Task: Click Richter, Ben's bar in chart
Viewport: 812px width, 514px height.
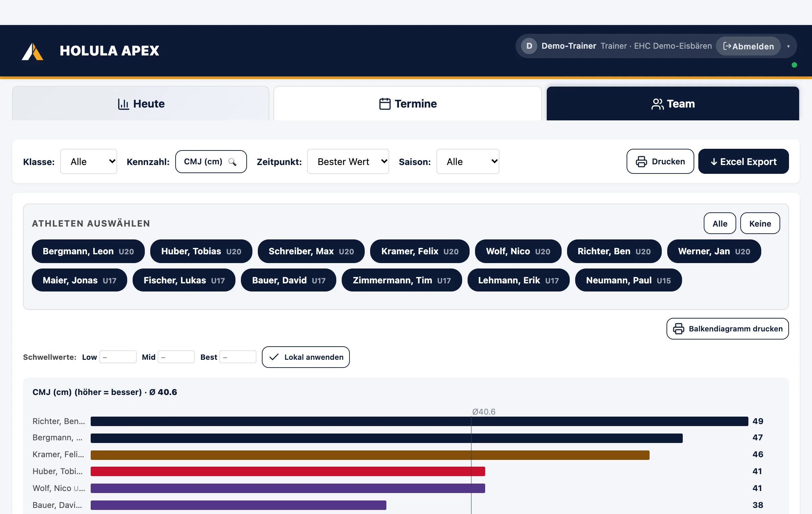Action: (420, 421)
